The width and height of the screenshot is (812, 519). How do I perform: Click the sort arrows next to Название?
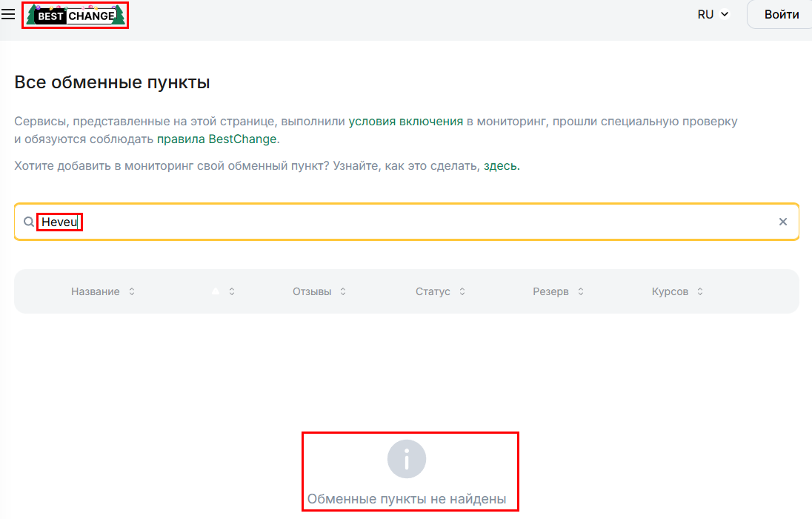132,291
